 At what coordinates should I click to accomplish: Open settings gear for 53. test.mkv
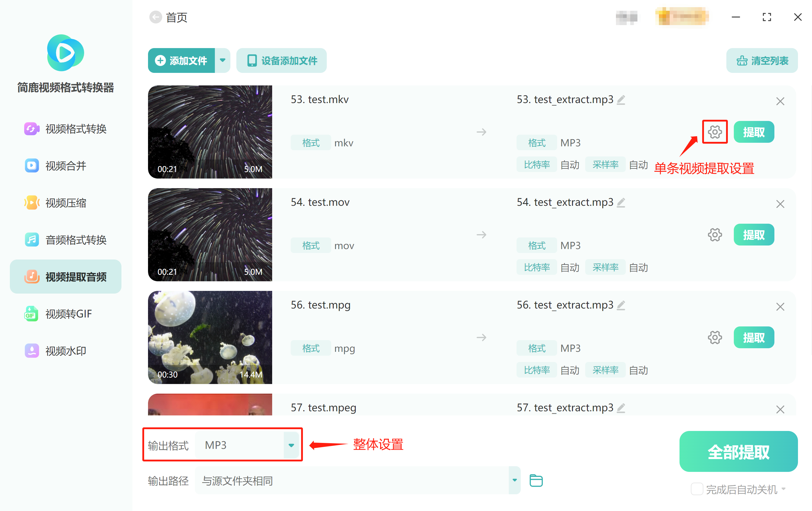tap(714, 132)
